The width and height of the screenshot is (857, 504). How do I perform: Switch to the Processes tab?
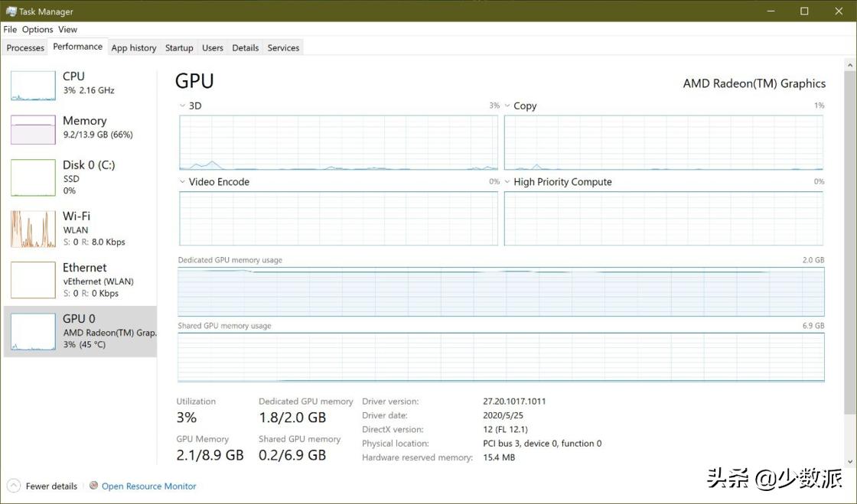coord(25,48)
